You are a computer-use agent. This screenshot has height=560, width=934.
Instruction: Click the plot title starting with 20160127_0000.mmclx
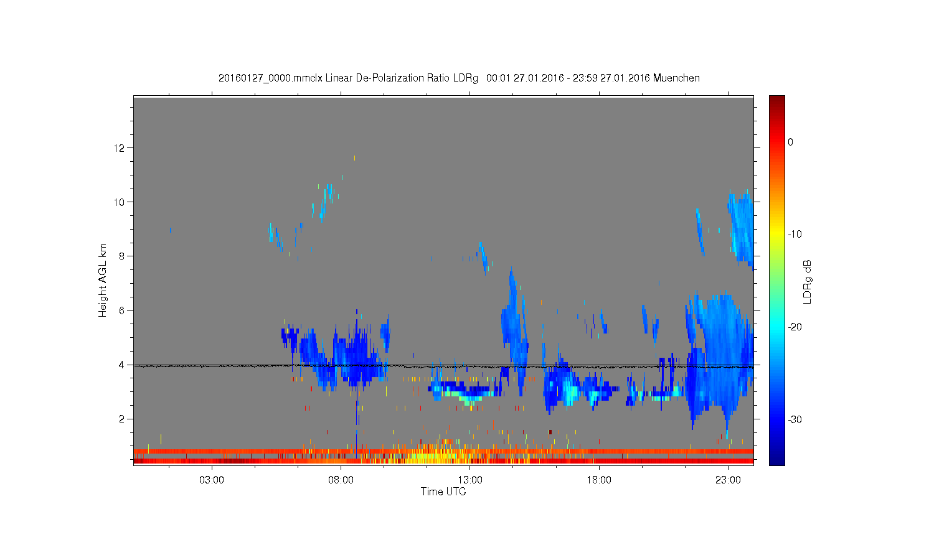[x=459, y=78]
